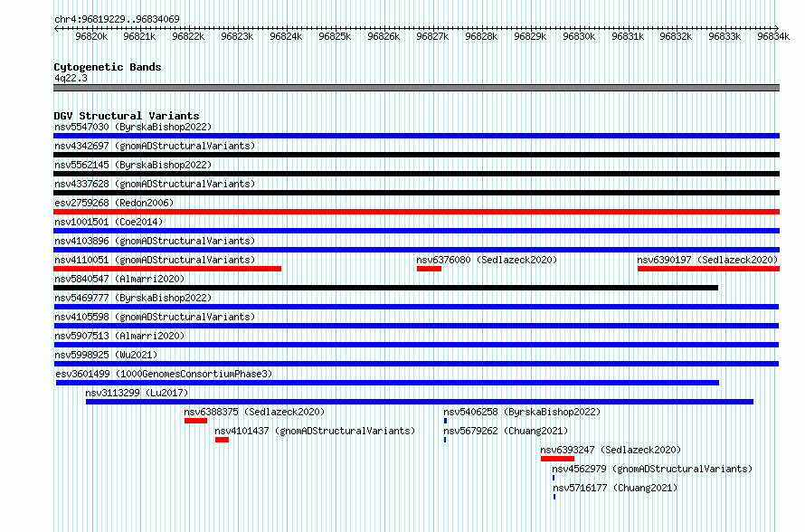Screen dimensions: 805x532
Task: Open nsv4101437 (gnomADStructuralVariants) label
Action: coord(315,431)
